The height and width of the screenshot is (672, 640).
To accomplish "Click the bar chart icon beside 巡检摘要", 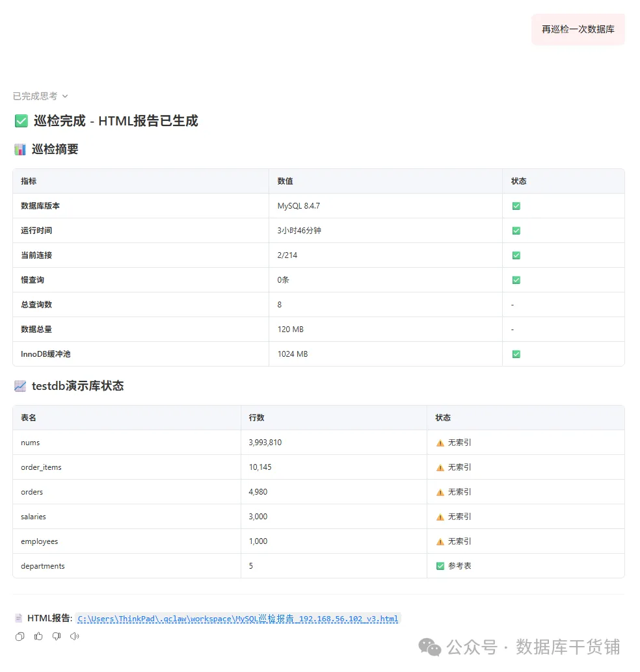I will point(19,149).
